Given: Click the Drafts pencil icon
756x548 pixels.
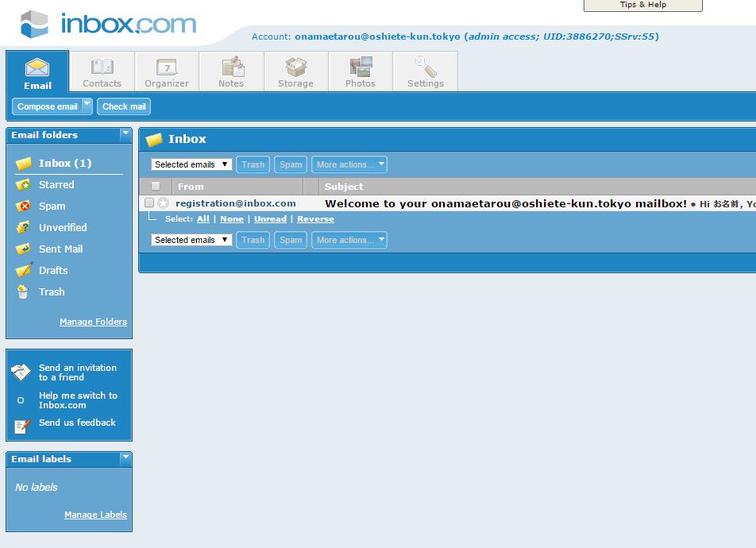Looking at the screenshot, I should point(24,270).
